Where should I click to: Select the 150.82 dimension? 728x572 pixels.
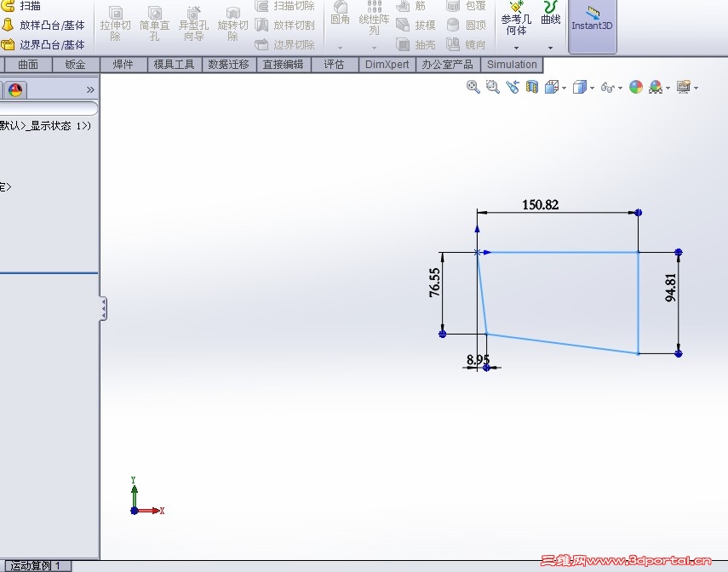pos(541,204)
